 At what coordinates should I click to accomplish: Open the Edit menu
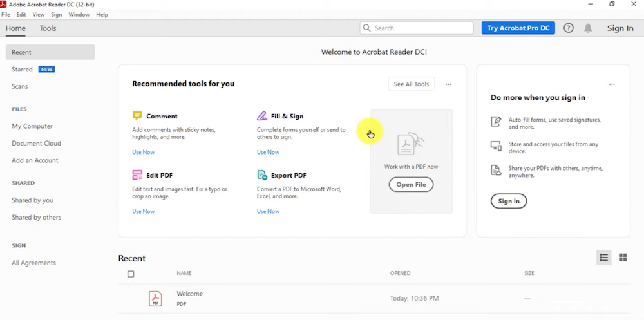[x=21, y=14]
